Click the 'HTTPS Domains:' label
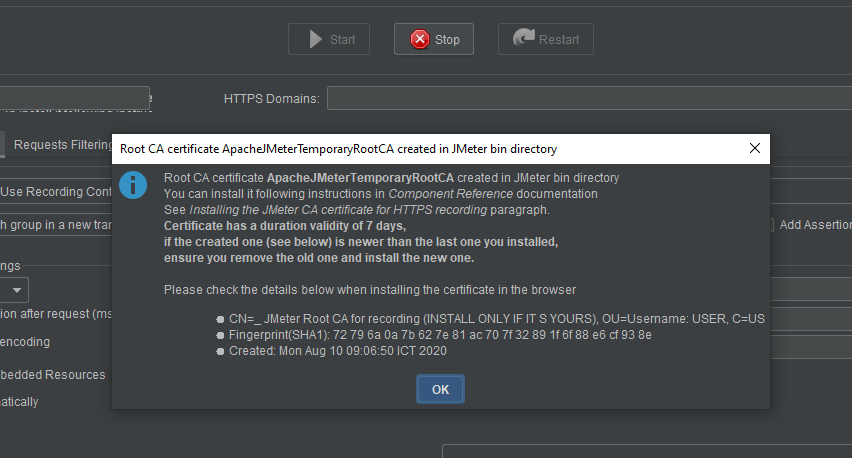 click(272, 99)
